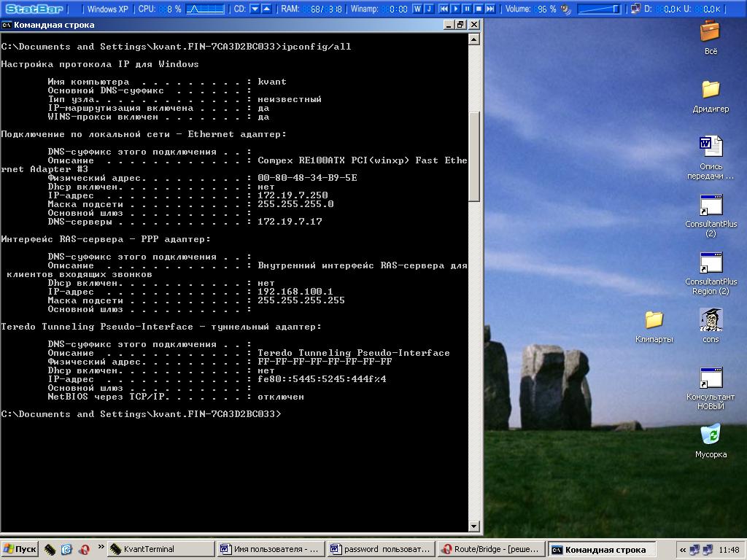Select the Клипарты folder icon
The image size is (747, 560).
[x=654, y=326]
